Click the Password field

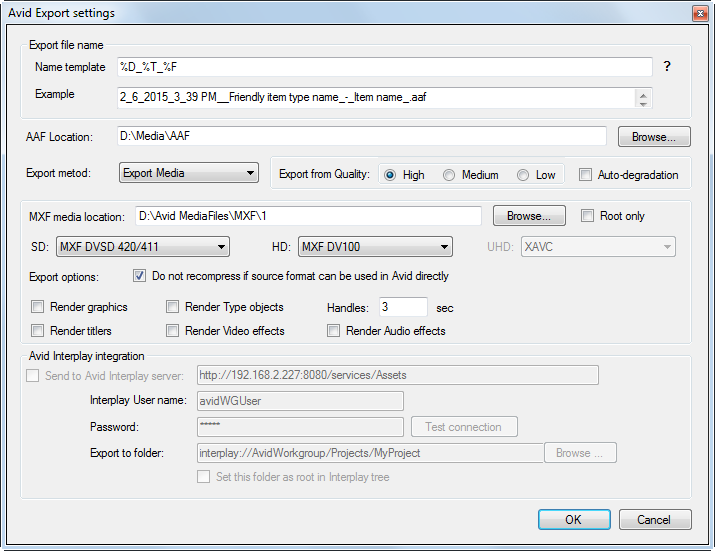(x=300, y=427)
